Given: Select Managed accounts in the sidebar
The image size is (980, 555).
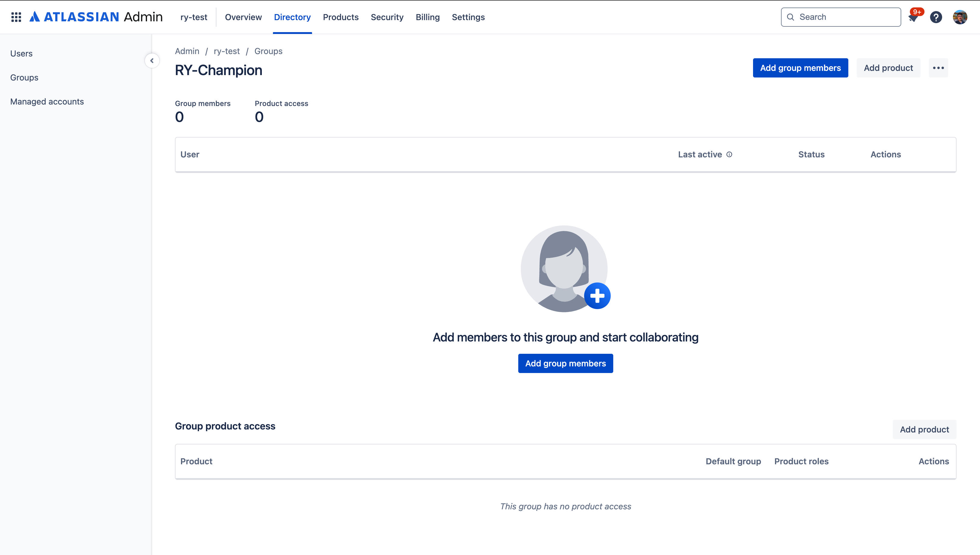Looking at the screenshot, I should pos(47,102).
